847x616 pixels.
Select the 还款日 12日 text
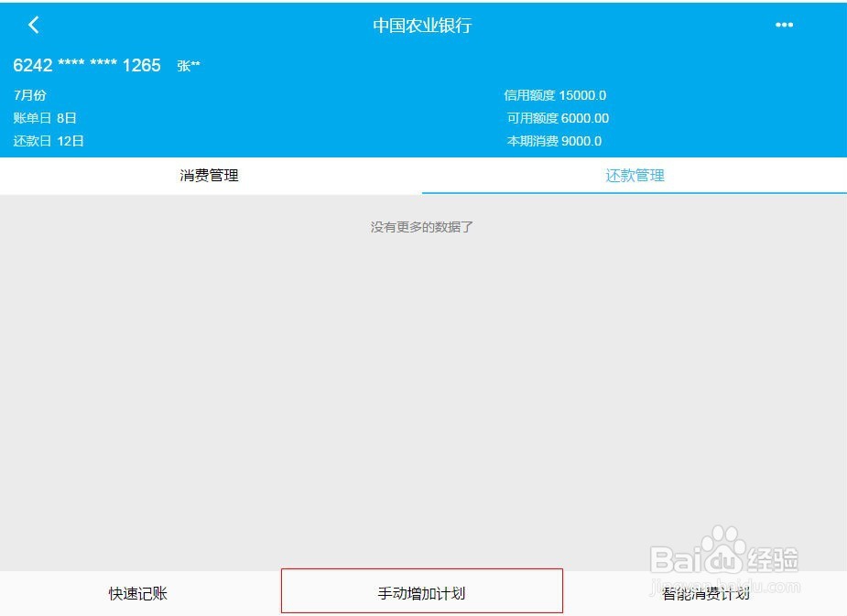tap(49, 141)
